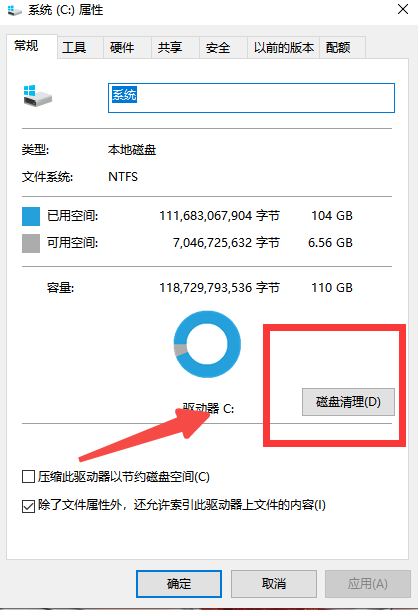Click the 类型: label
The image size is (418, 610).
[x=35, y=149]
